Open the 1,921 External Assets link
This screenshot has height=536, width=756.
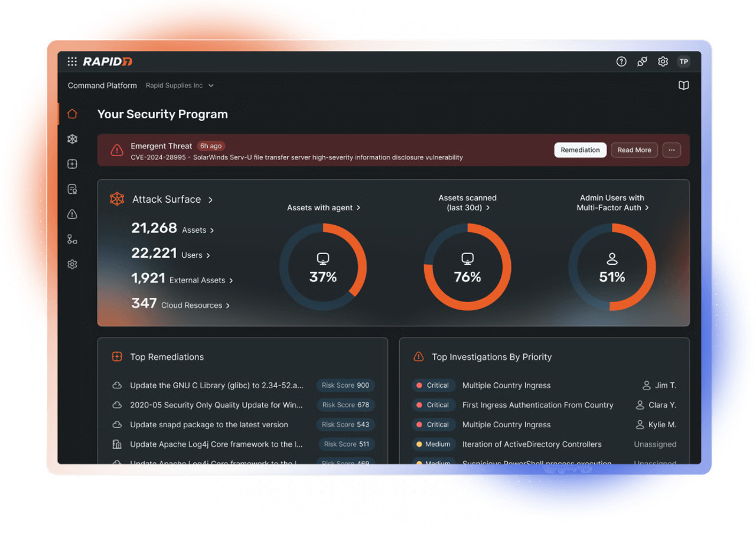(x=182, y=279)
